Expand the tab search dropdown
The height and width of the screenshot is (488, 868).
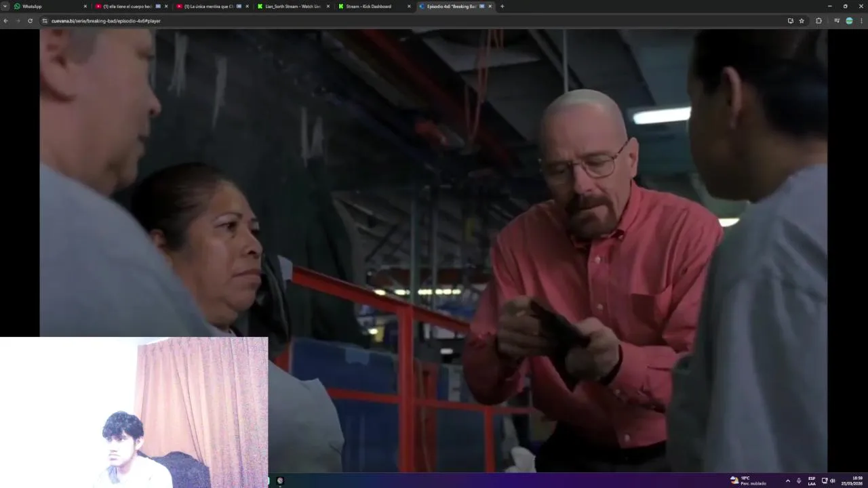pos(5,6)
